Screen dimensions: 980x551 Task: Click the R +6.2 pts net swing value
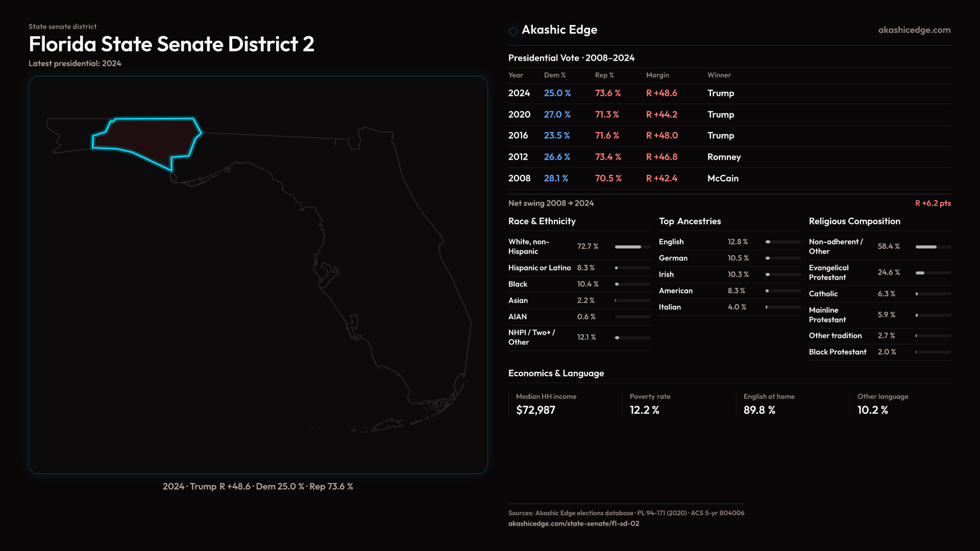tap(933, 203)
